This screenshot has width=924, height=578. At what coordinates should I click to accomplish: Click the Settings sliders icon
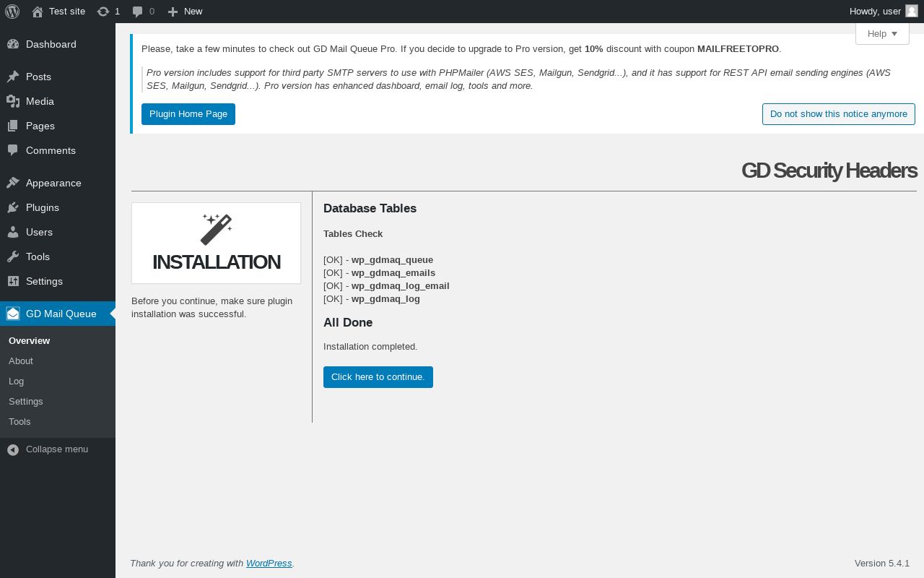click(x=13, y=281)
